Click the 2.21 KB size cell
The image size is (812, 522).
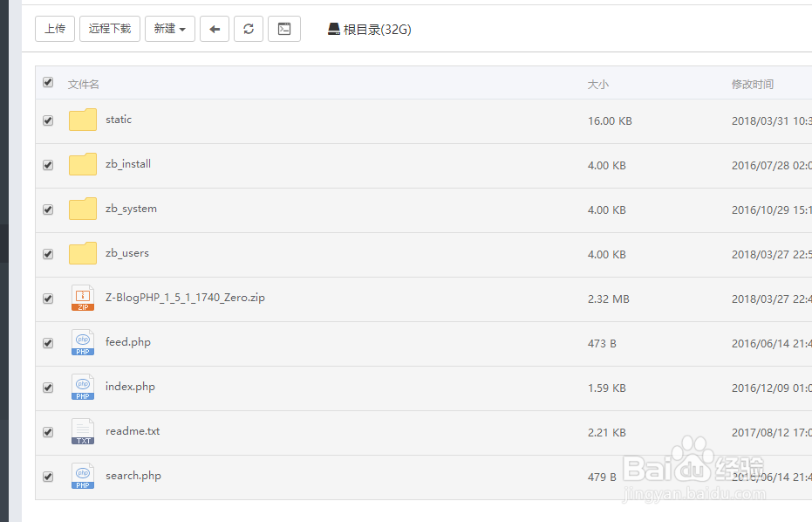(x=607, y=433)
